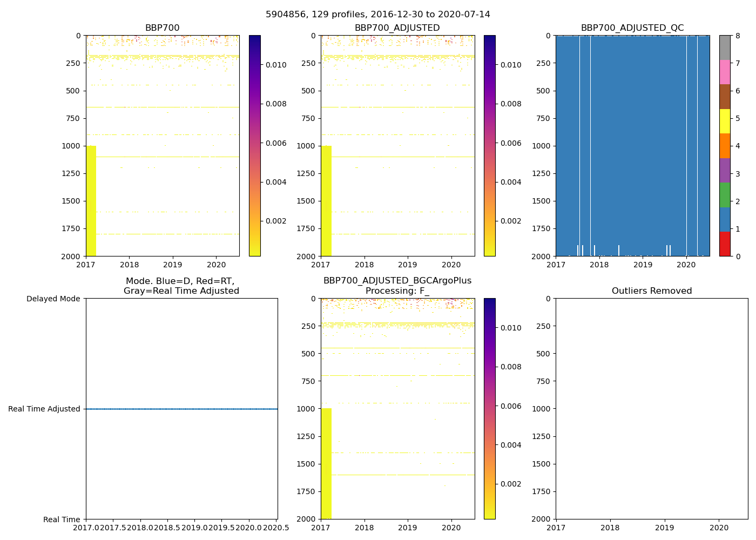Click the BBP700 plot title
The height and width of the screenshot is (540, 756).
[162, 28]
